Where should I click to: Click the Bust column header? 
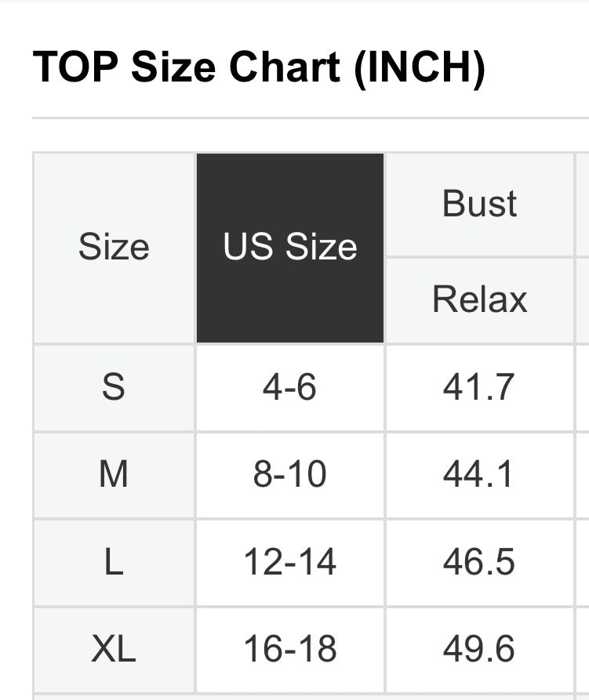pos(480,204)
